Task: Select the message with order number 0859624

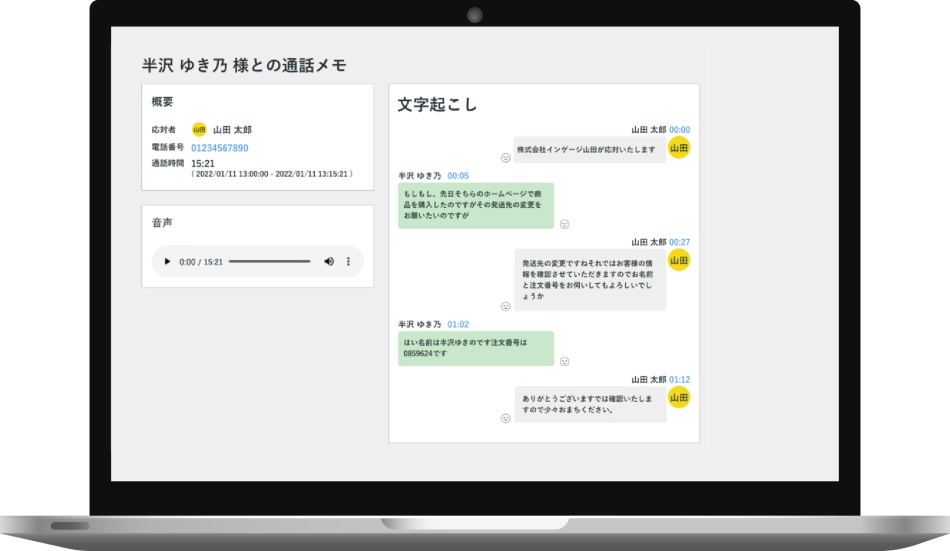Action: point(476,349)
